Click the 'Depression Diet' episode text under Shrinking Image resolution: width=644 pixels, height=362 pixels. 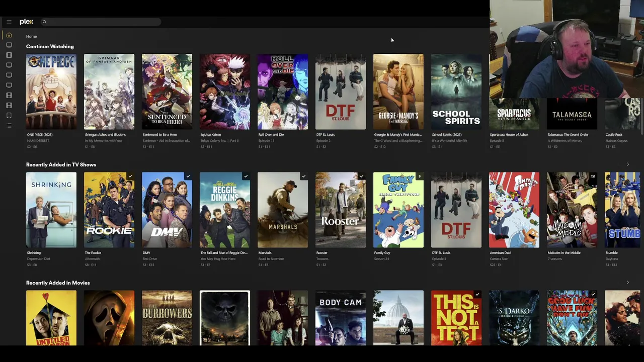click(39, 259)
